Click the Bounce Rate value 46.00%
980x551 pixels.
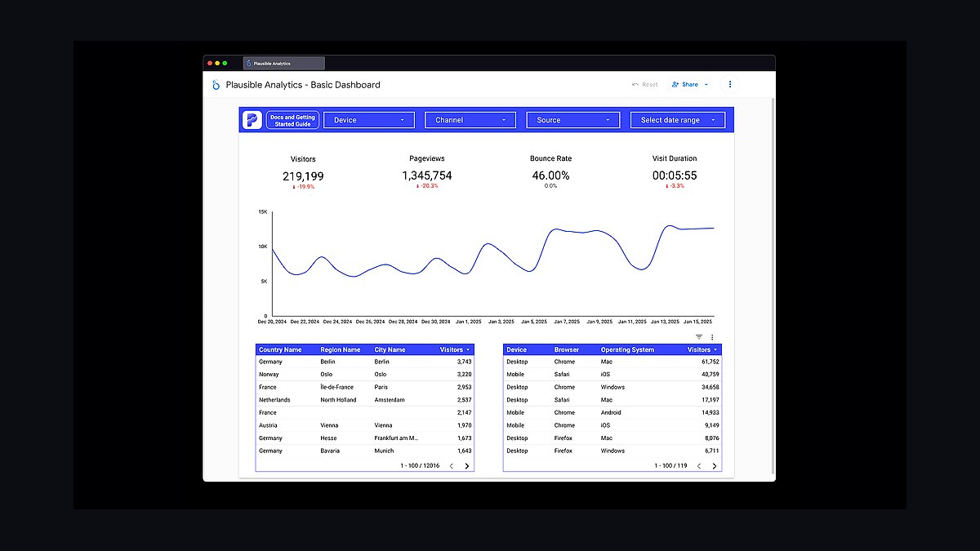click(x=550, y=176)
